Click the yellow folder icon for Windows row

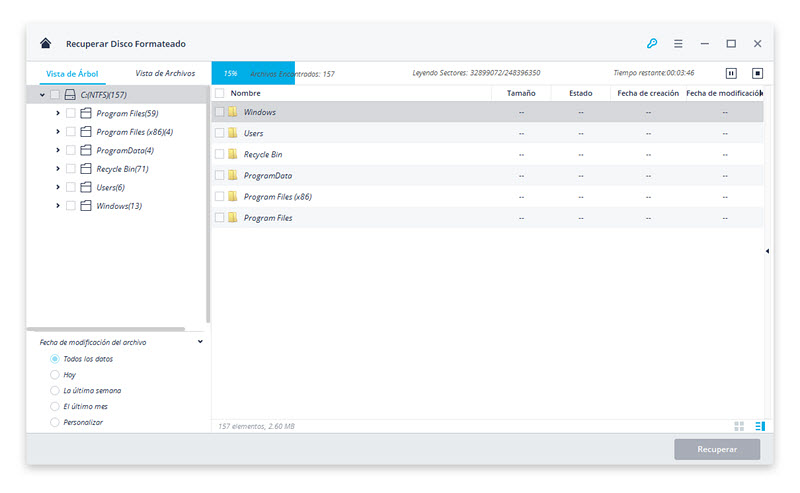[233, 112]
